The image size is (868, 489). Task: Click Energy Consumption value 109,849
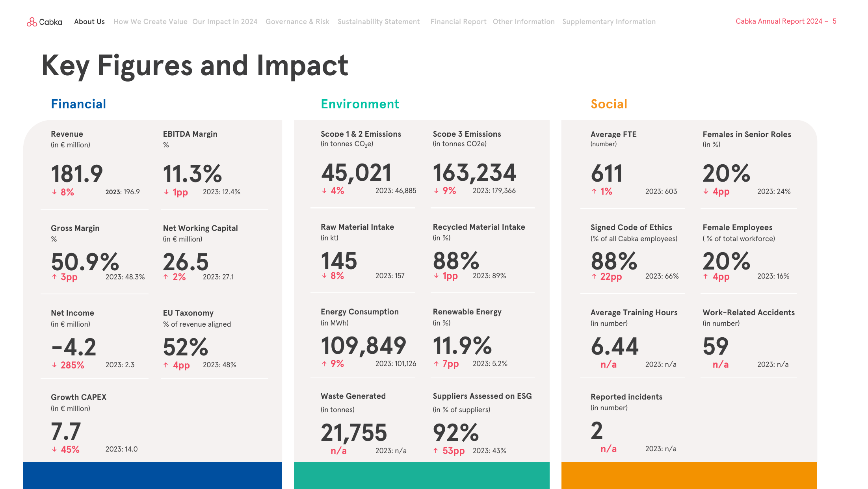363,346
